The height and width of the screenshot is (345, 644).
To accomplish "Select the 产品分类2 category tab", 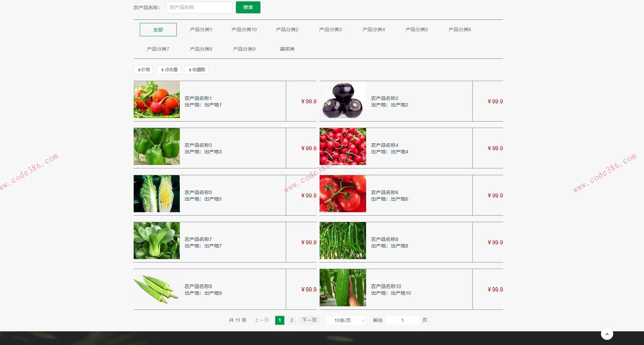I will coord(287,29).
